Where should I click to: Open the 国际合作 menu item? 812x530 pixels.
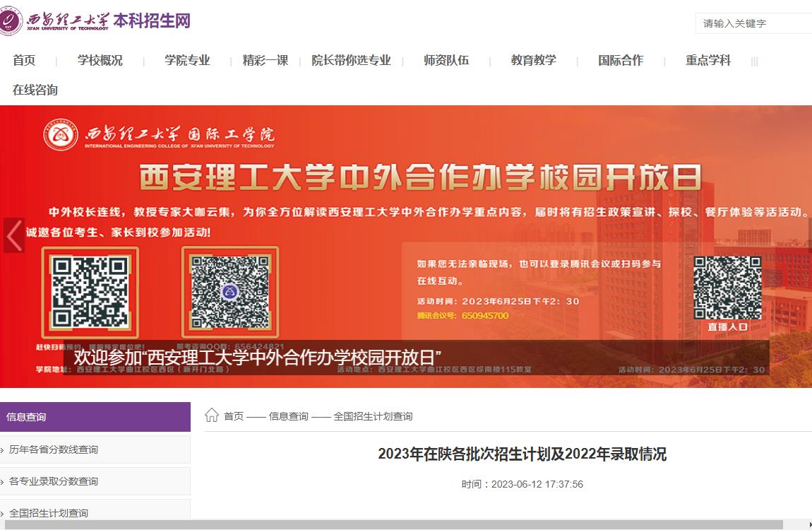621,60
